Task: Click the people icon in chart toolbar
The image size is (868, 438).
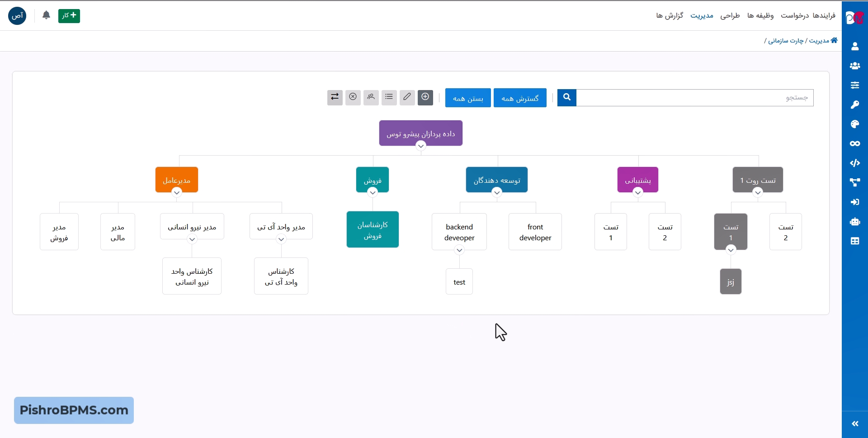Action: click(371, 97)
